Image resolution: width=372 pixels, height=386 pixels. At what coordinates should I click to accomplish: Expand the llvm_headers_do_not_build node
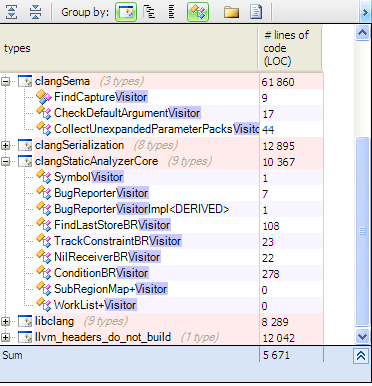pos(5,337)
